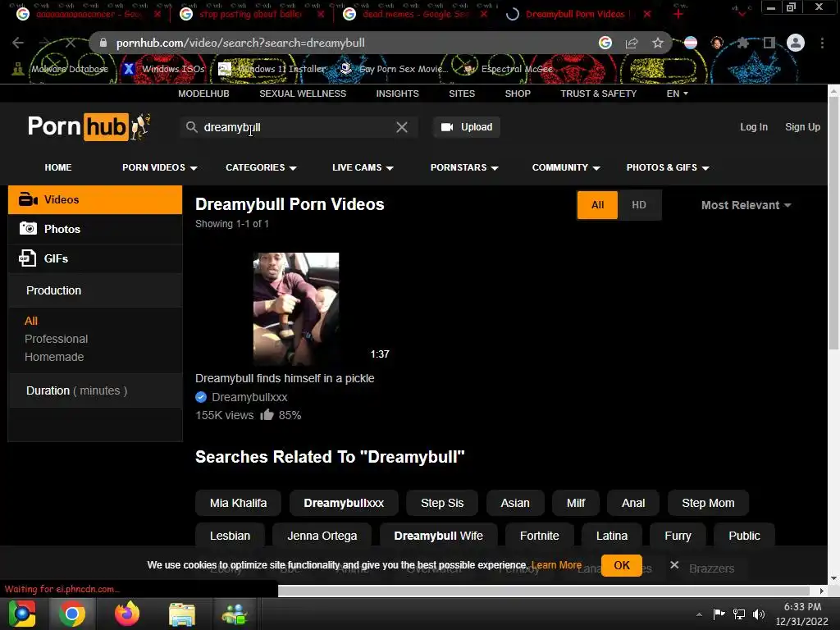Open Chrome from the taskbar
The height and width of the screenshot is (630, 840).
click(x=72, y=614)
